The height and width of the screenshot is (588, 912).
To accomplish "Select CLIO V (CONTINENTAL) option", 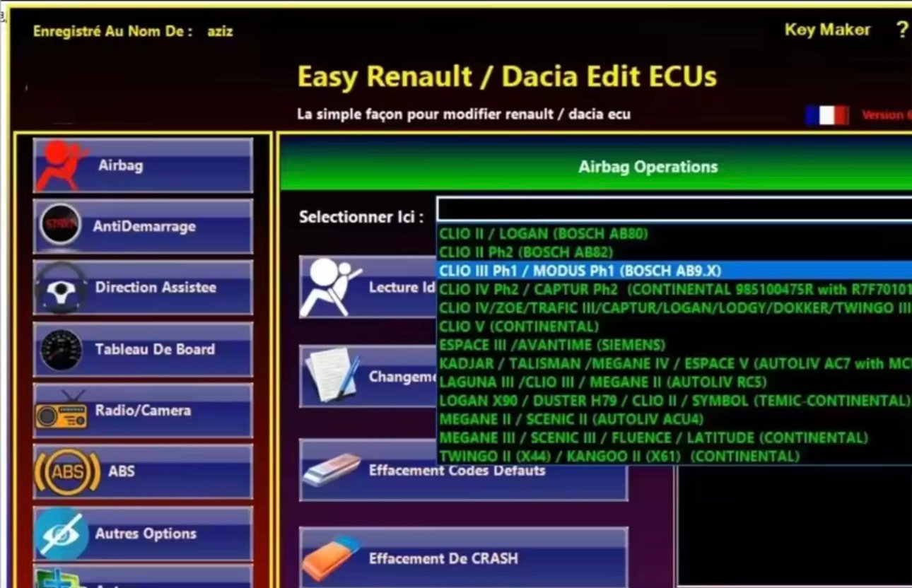I will [674, 326].
